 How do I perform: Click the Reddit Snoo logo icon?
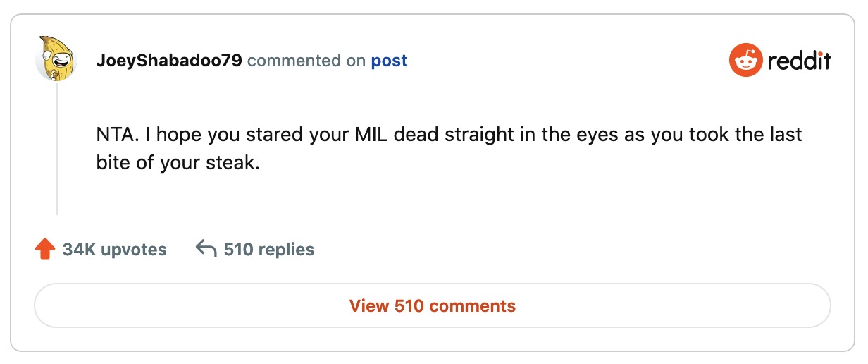click(x=745, y=61)
